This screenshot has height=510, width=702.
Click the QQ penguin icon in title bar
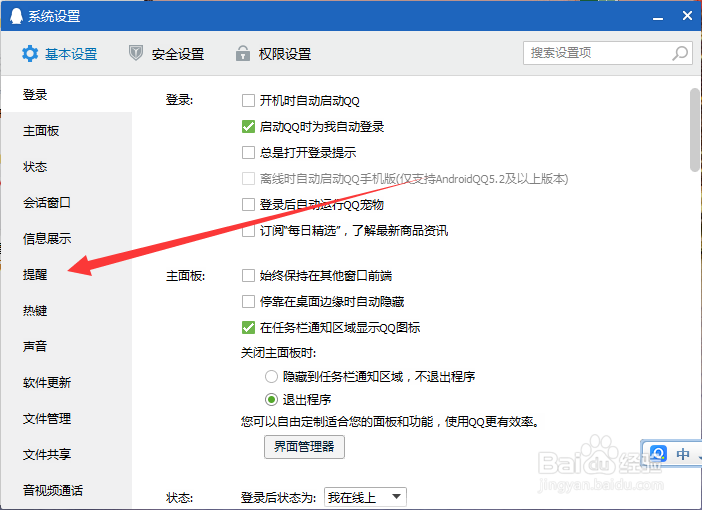[16, 16]
